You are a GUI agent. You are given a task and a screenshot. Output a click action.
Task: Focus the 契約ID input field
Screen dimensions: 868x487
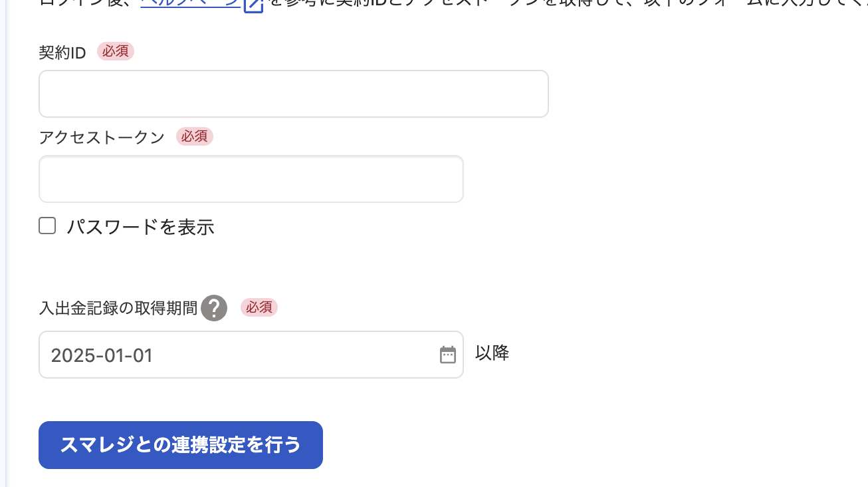(292, 93)
